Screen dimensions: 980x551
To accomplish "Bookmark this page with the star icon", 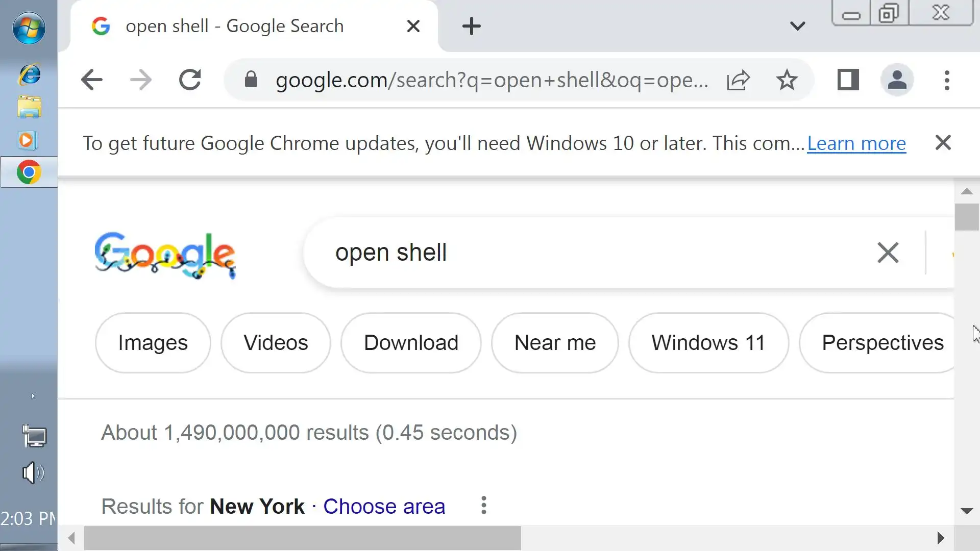I will (x=787, y=80).
